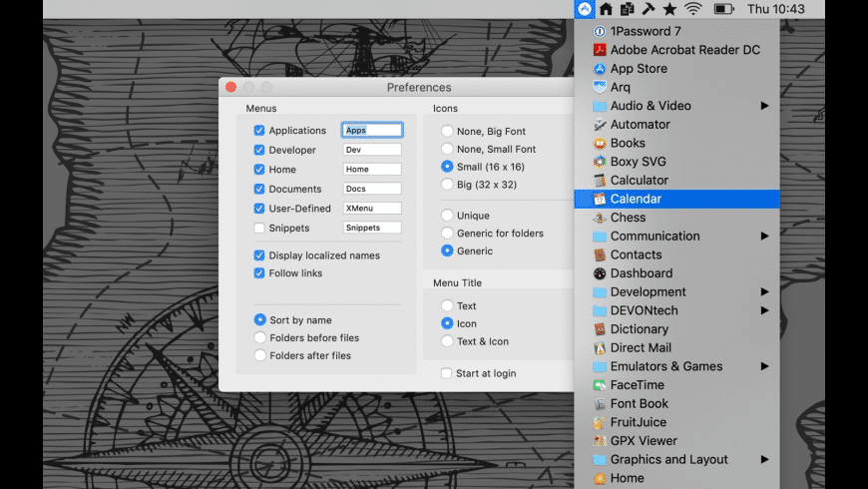Click the Font Book app icon
The width and height of the screenshot is (868, 489).
[600, 404]
